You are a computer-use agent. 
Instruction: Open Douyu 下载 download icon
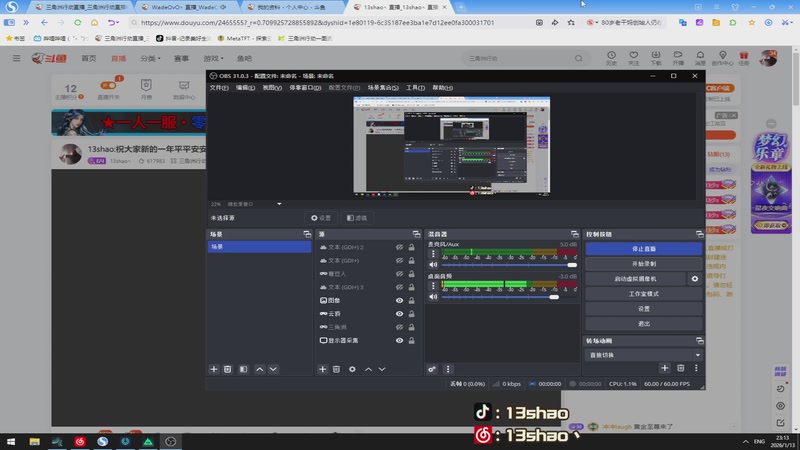coord(656,58)
